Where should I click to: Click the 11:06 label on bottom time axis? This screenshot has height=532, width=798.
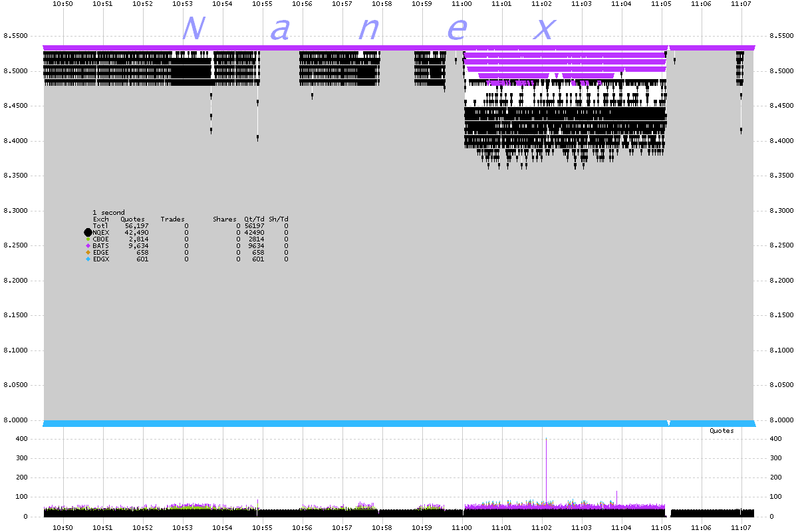pyautogui.click(x=701, y=528)
